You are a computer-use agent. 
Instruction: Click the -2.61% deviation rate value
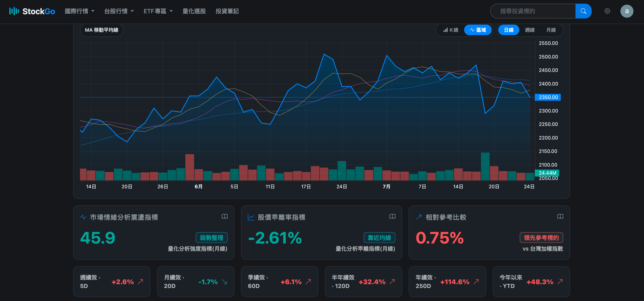275,238
